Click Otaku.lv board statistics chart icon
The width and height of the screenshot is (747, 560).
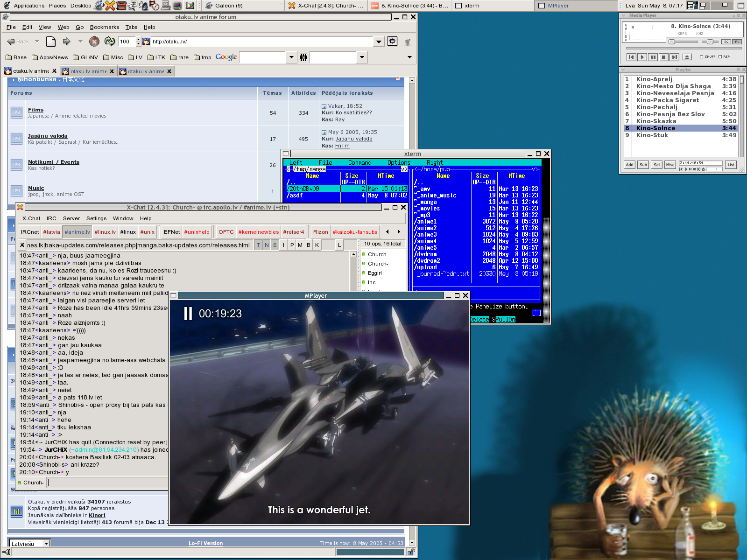pyautogui.click(x=17, y=511)
